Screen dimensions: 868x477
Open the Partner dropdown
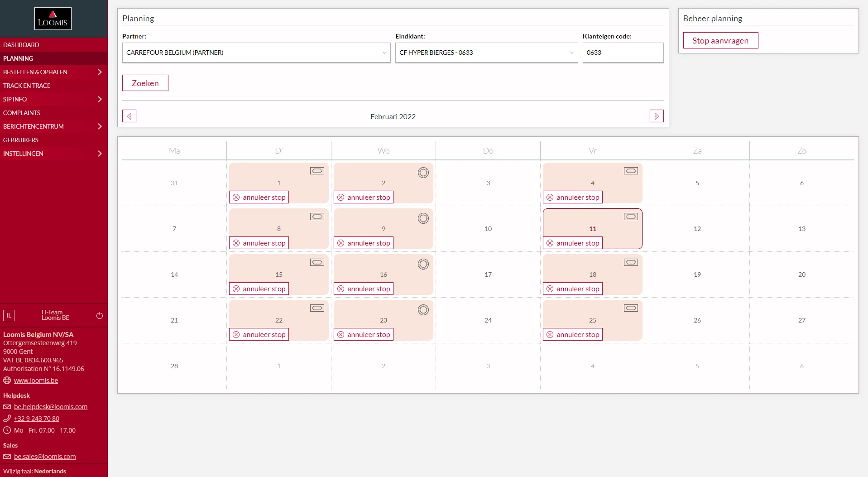[x=256, y=53]
